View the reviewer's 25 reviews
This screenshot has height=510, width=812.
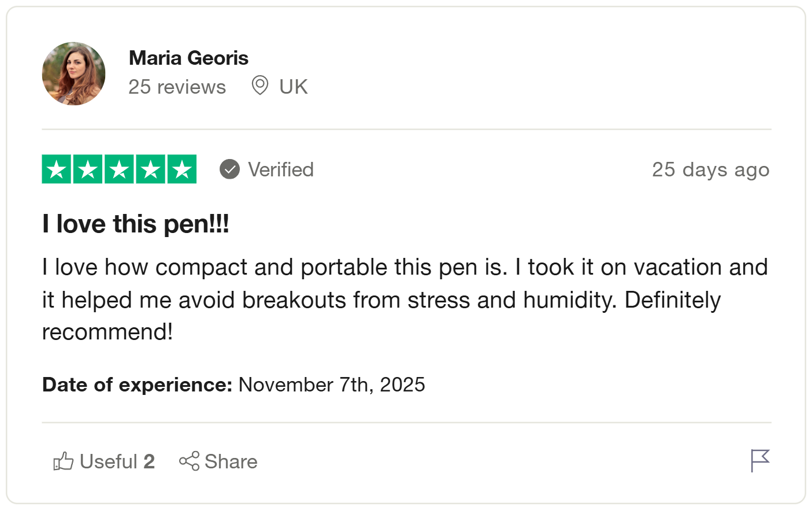(177, 87)
